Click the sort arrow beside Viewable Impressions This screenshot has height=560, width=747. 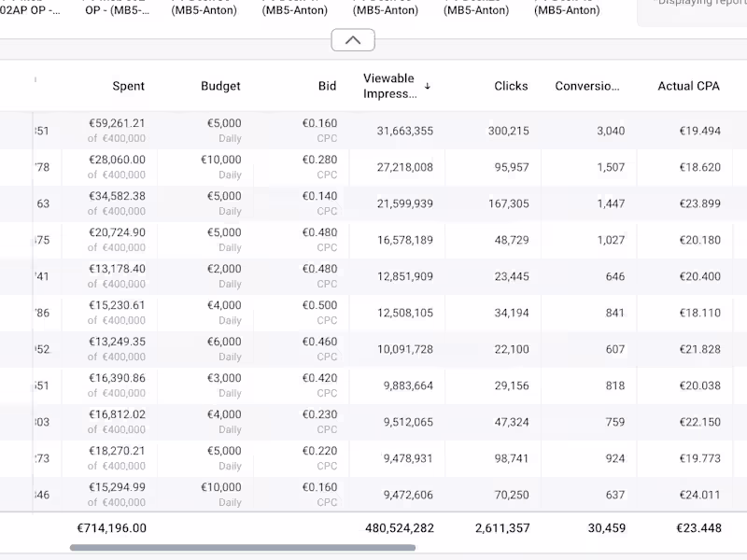coord(428,86)
